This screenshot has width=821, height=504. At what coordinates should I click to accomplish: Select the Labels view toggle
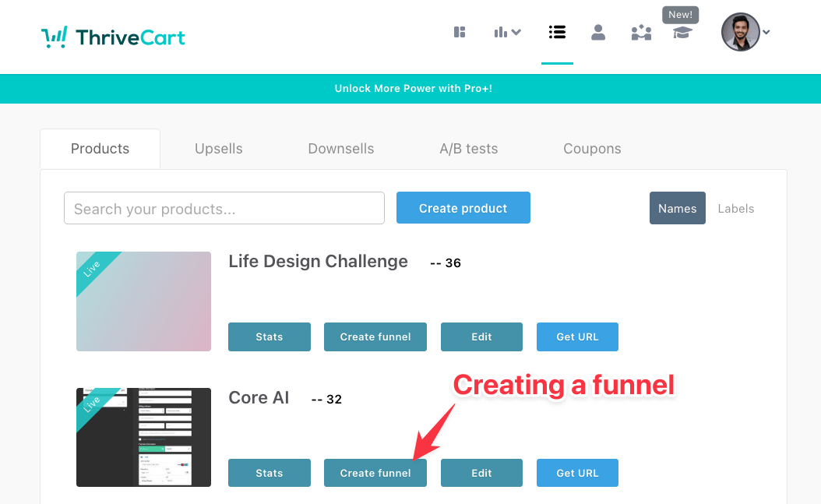click(x=735, y=208)
